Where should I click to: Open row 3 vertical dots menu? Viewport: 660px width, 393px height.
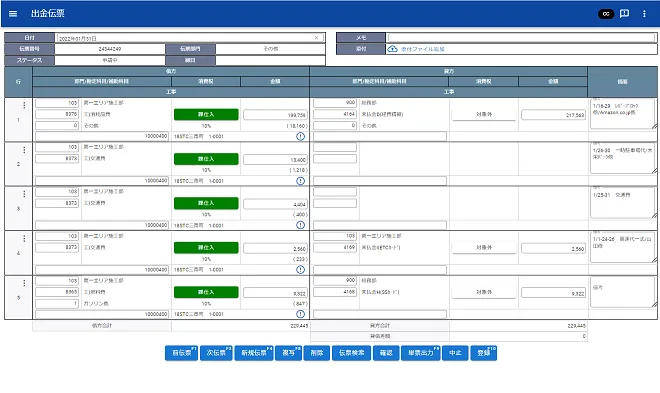(24, 194)
